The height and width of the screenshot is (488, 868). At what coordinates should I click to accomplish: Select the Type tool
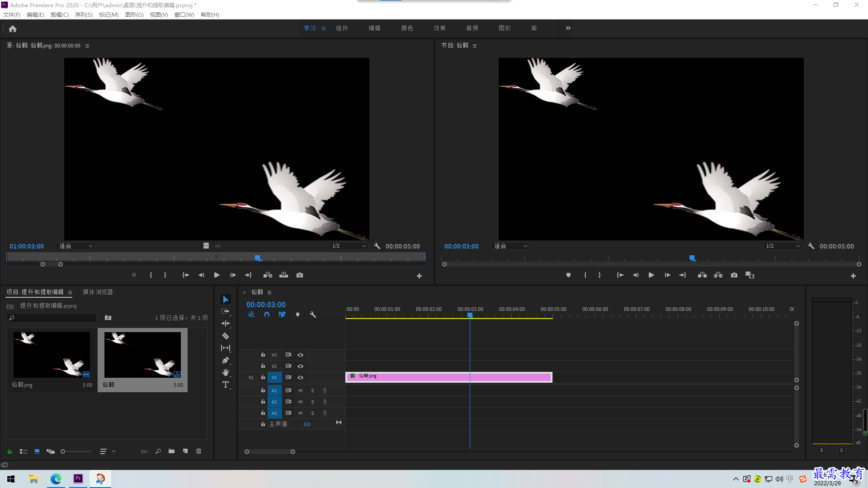point(226,385)
